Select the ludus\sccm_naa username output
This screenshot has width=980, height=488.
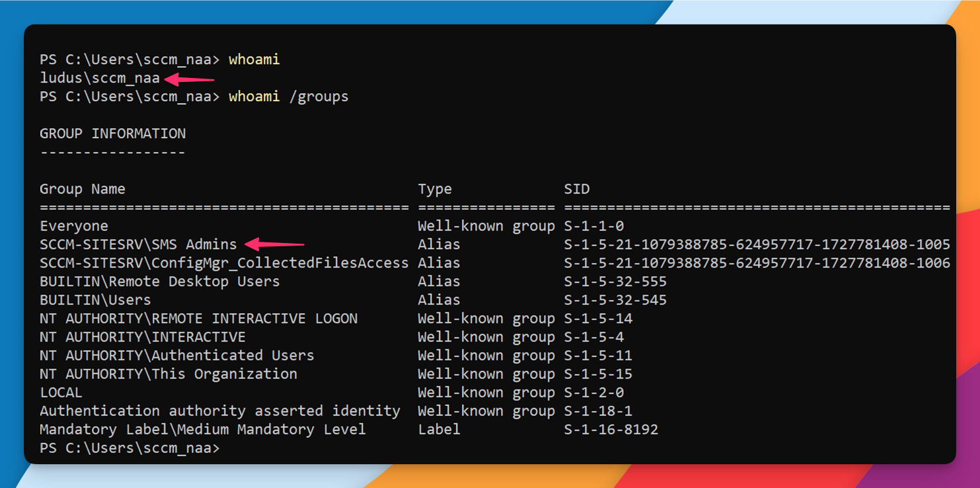point(99,77)
